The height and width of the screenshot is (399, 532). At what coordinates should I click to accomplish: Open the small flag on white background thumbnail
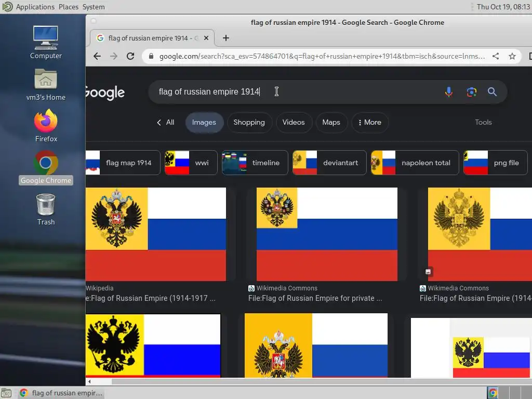pos(471,348)
